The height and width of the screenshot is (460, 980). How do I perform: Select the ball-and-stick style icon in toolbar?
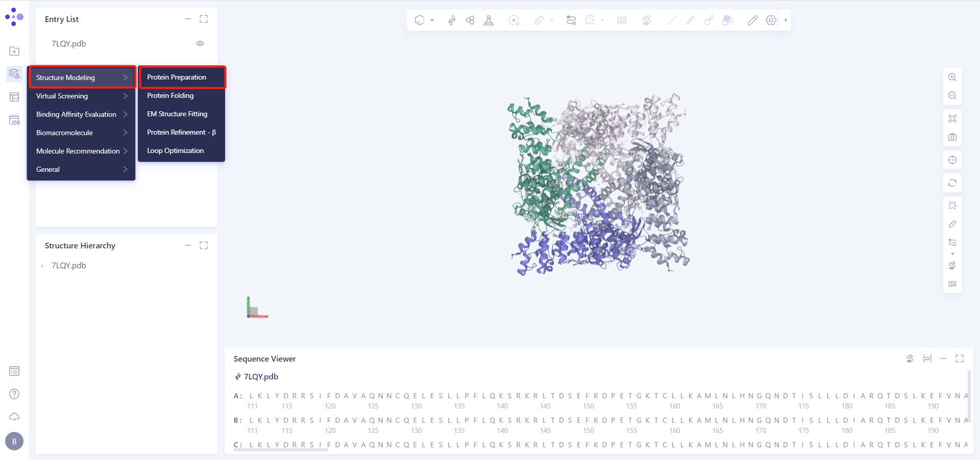[709, 20]
